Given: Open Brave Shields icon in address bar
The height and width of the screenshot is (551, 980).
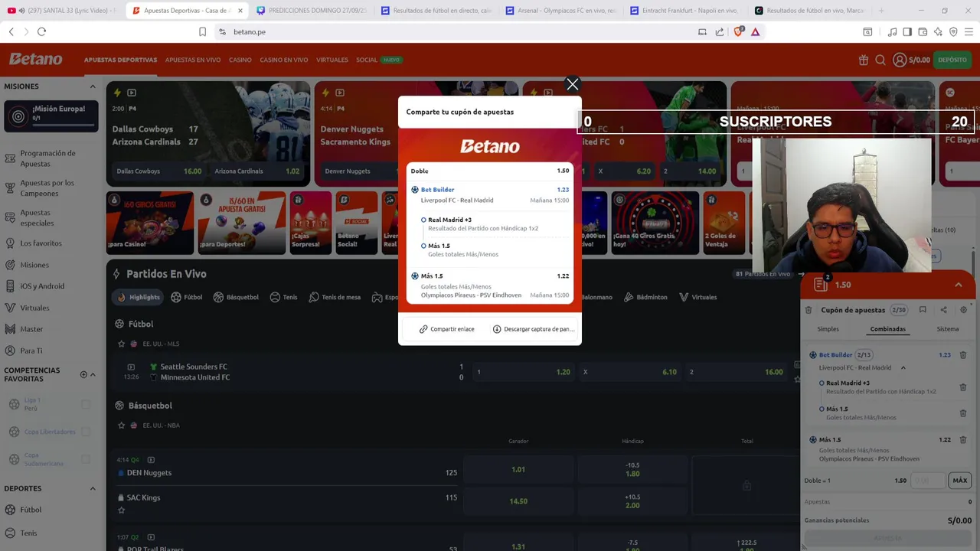Looking at the screenshot, I should point(738,31).
